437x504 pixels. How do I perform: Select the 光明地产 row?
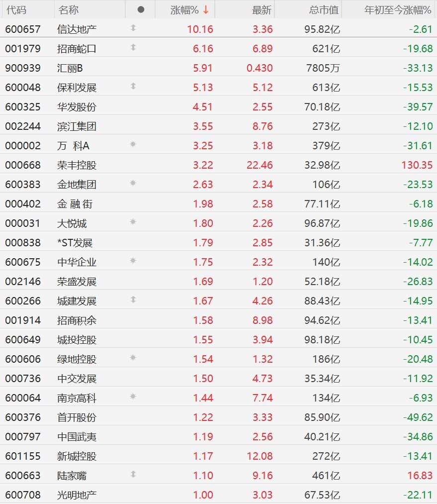pyautogui.click(x=218, y=495)
